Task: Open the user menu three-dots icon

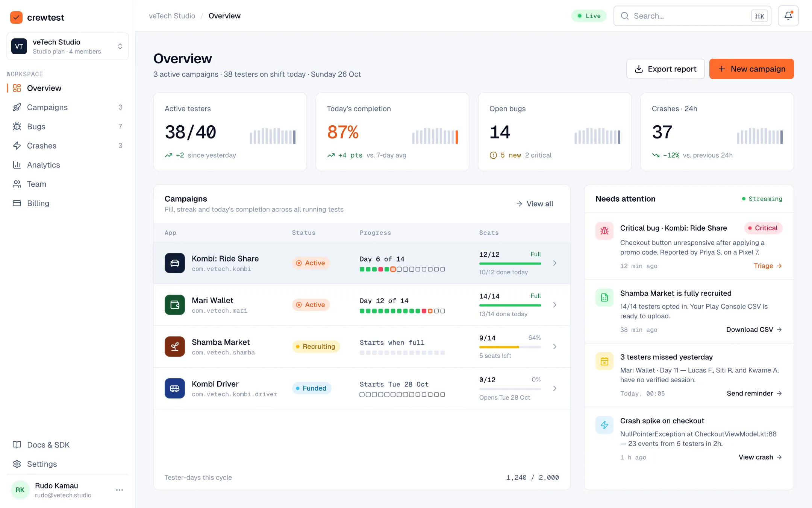Action: click(120, 490)
